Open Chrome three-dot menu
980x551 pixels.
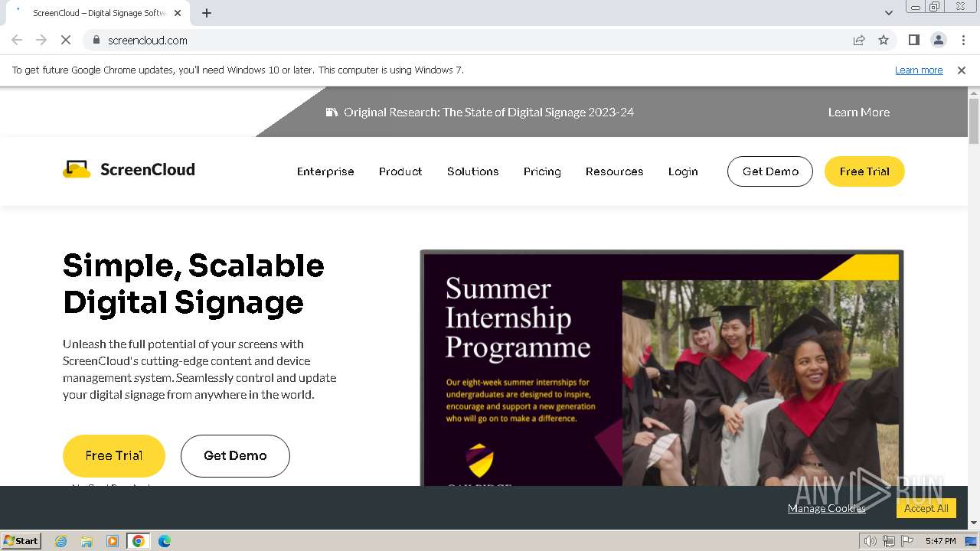(x=962, y=40)
